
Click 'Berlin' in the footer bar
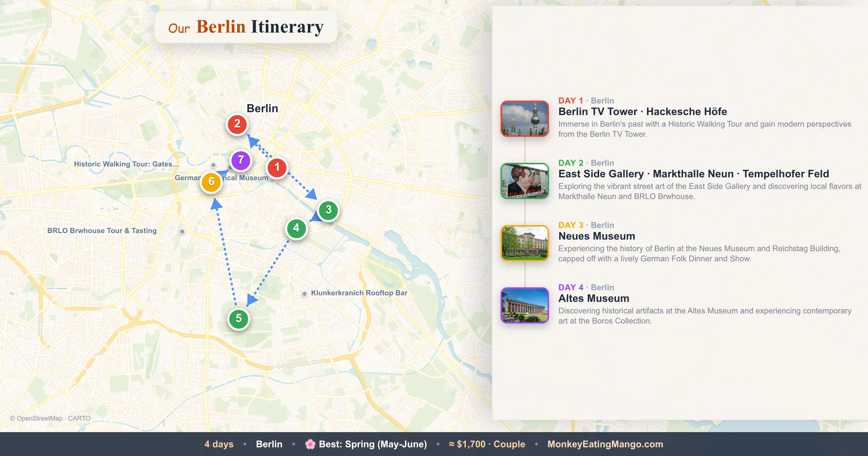(269, 444)
